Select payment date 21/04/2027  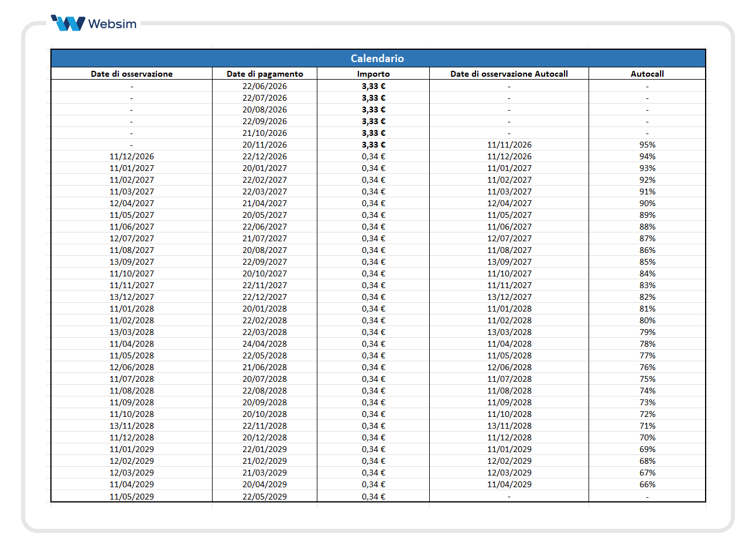[265, 203]
